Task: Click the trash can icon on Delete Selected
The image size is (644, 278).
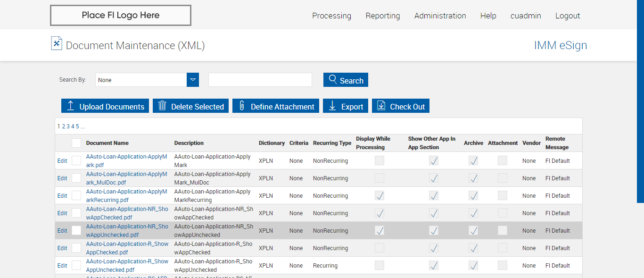Action: click(162, 106)
